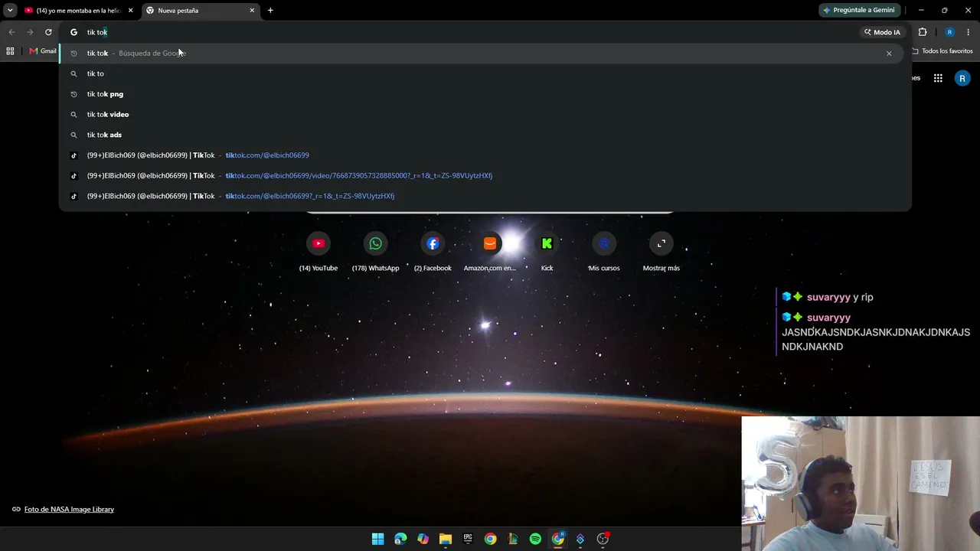Image resolution: width=980 pixels, height=551 pixels.
Task: Open the Google apps grid on the page
Action: point(938,78)
